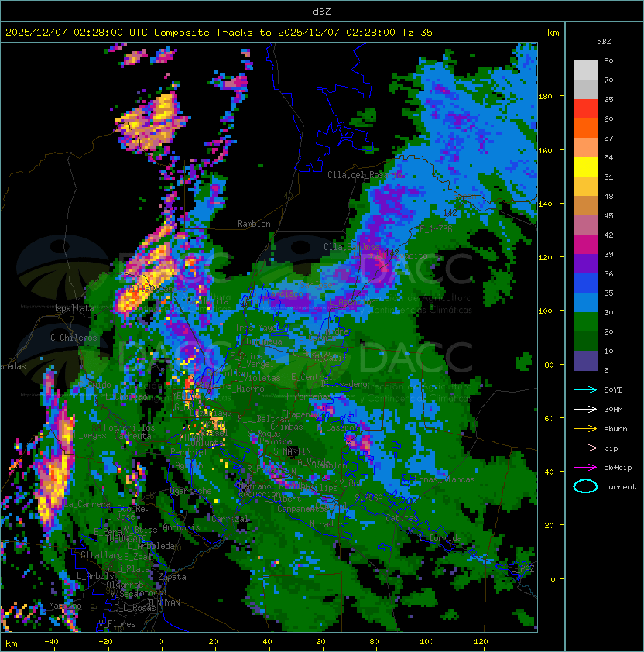The height and width of the screenshot is (652, 644).
Task: Click the 100 tick on vertical axis
Action: tap(545, 311)
